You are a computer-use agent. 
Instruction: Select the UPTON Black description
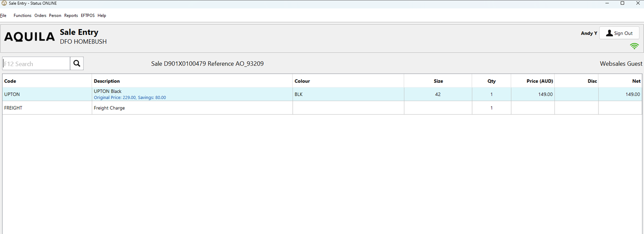(108, 91)
